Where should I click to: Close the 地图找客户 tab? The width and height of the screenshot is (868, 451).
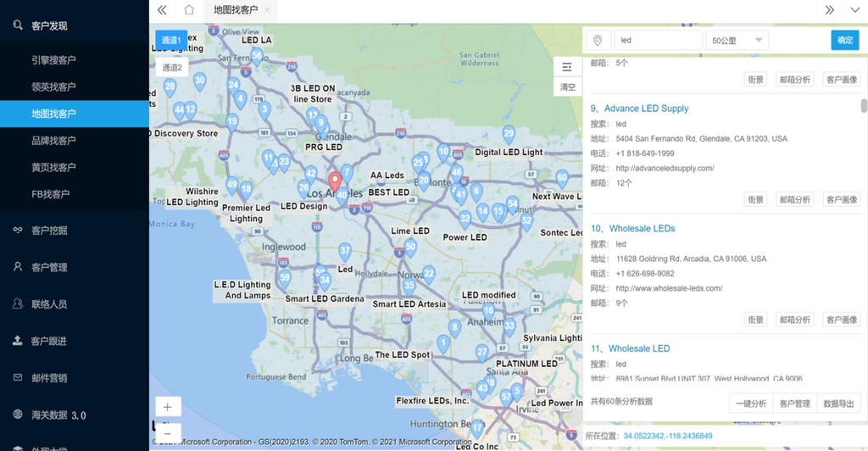click(x=267, y=10)
